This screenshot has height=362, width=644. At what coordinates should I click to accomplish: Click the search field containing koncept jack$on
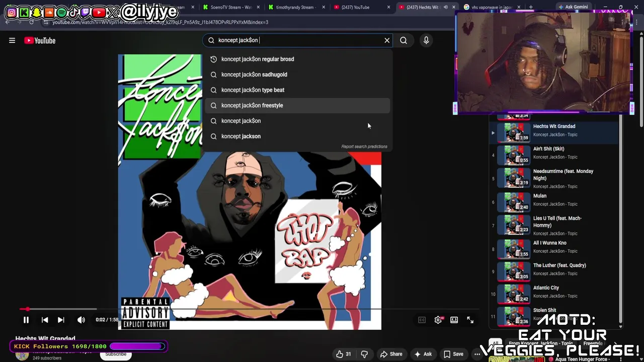(297, 40)
